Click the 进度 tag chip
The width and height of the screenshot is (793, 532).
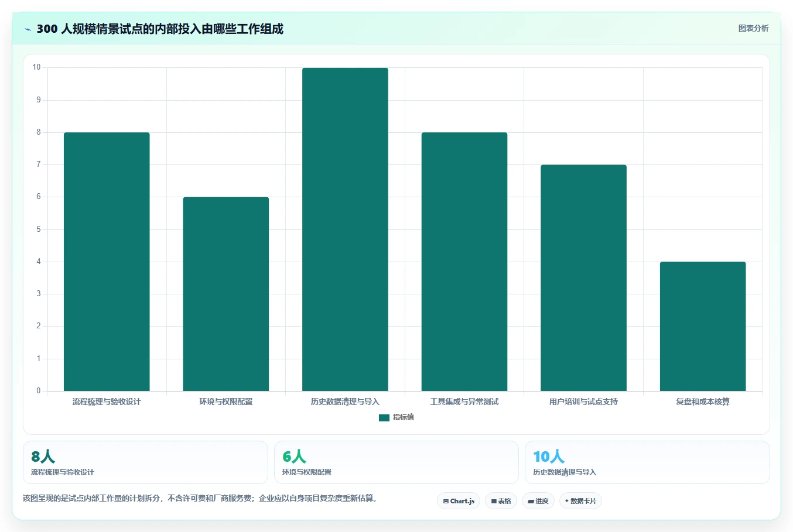538,501
